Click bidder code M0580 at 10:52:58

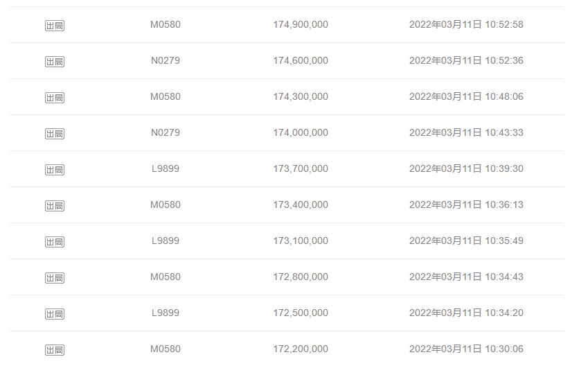pyautogui.click(x=166, y=24)
